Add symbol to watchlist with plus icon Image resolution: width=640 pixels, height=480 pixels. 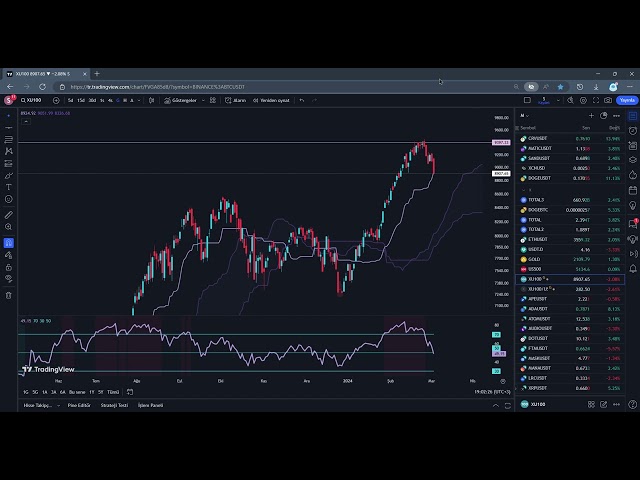591,115
